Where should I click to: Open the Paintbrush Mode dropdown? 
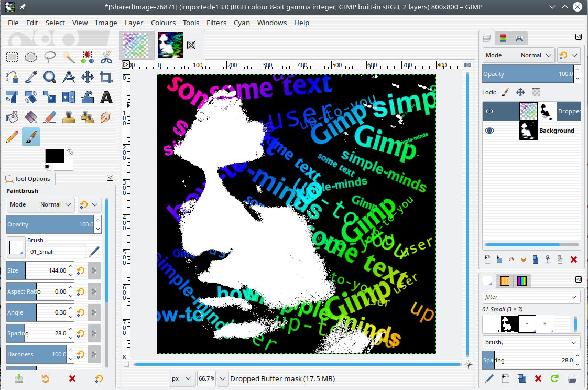(40, 204)
